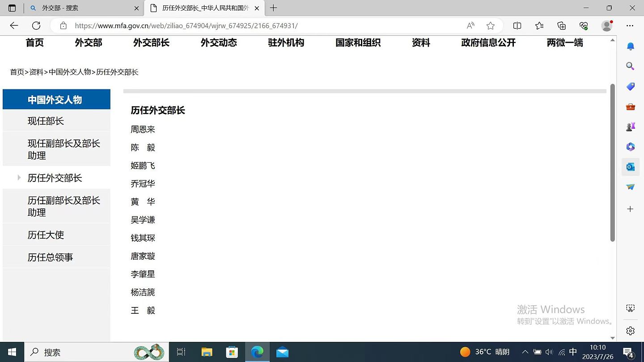Image resolution: width=644 pixels, height=362 pixels.
Task: Show hidden system tray icons
Action: tap(525, 352)
